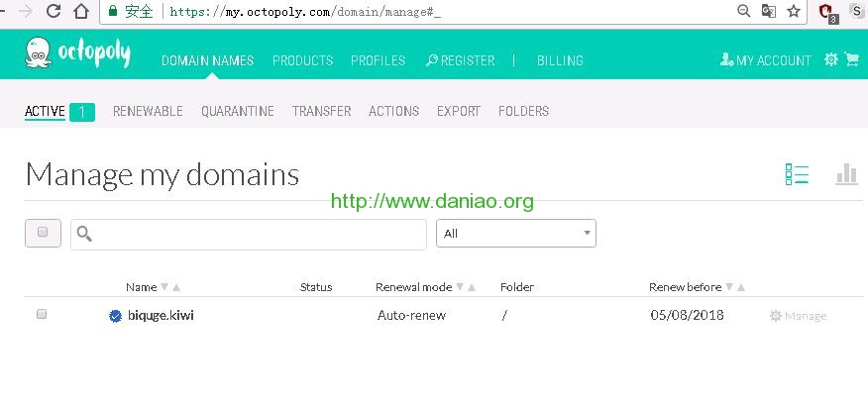Open BILLING menu
Screen dimensions: 868x404
tap(560, 60)
